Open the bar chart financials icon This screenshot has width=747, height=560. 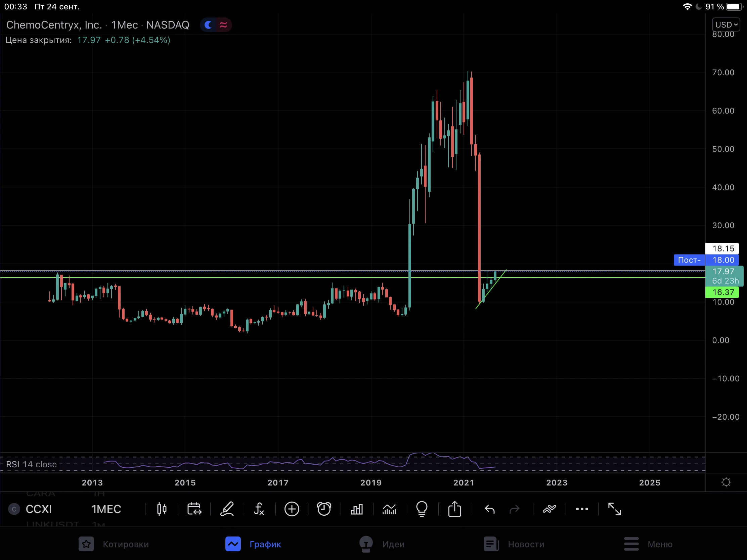point(357,509)
